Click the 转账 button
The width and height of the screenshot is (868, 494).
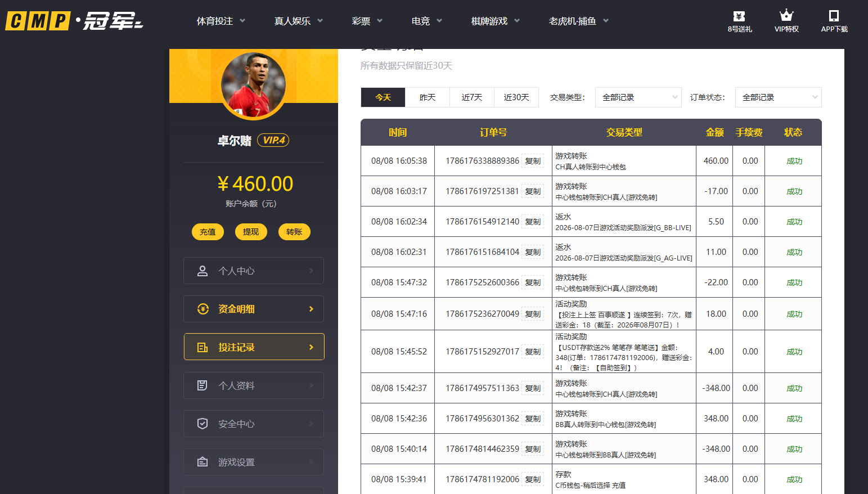294,232
